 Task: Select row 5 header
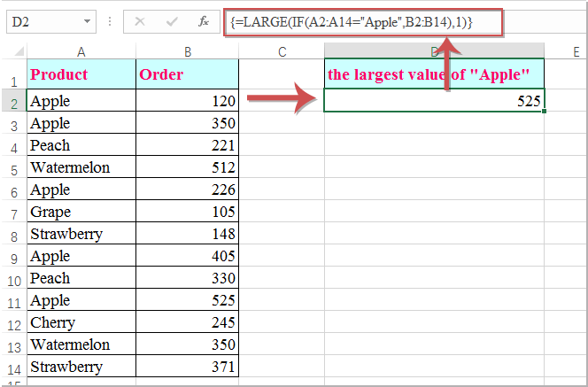coord(13,167)
